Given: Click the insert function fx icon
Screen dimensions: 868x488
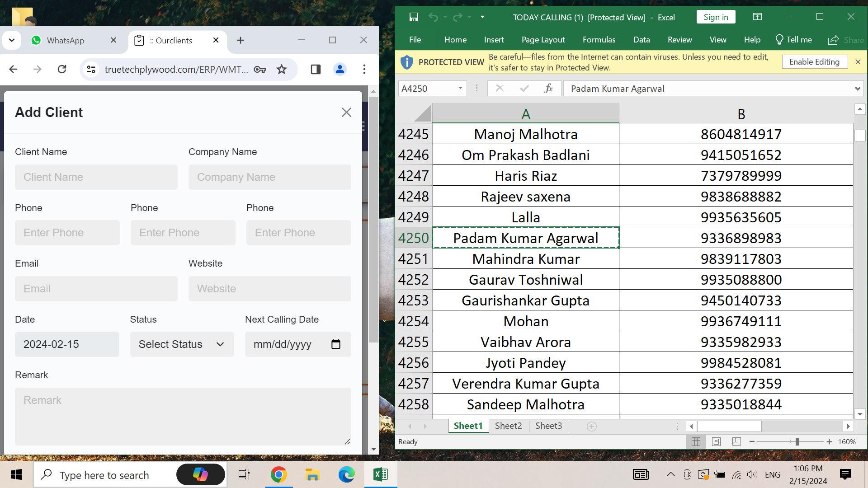Looking at the screenshot, I should pyautogui.click(x=548, y=89).
